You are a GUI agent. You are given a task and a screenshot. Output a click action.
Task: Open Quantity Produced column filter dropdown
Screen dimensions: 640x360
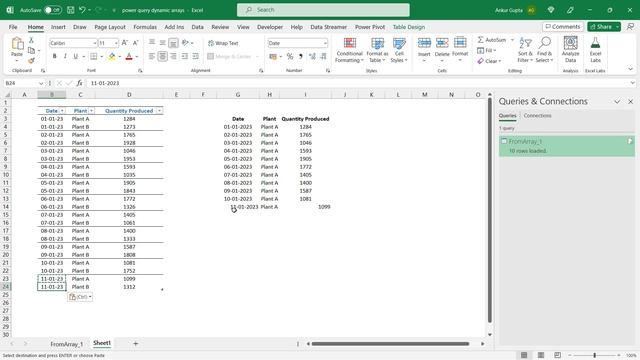coord(159,111)
